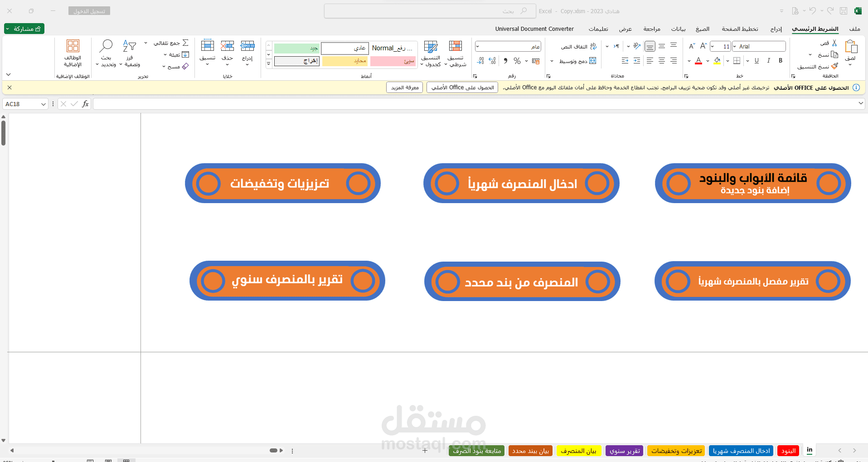The image size is (868, 462).
Task: Decrease decimal places icon
Action: (481, 61)
